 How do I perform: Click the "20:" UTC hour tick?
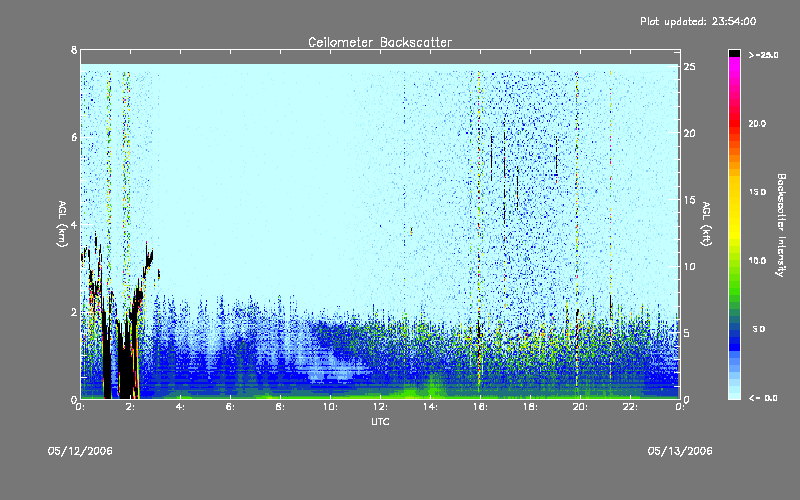tap(580, 407)
